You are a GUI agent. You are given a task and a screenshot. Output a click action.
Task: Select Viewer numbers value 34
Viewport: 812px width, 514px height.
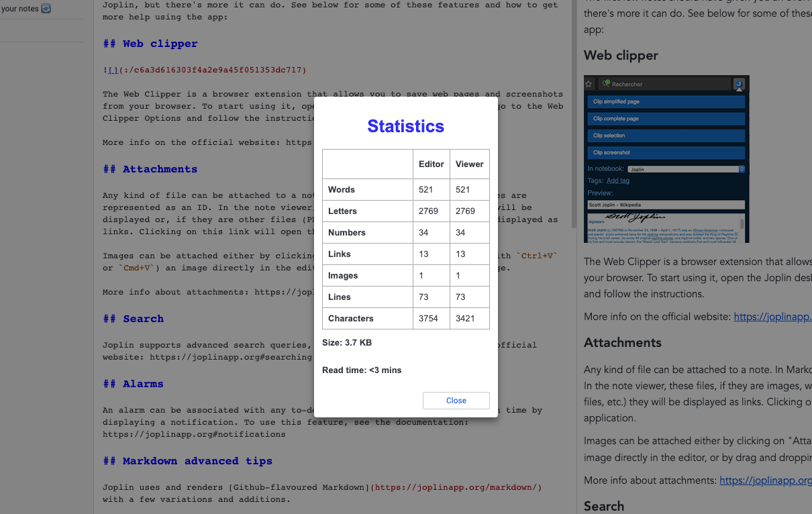point(460,233)
